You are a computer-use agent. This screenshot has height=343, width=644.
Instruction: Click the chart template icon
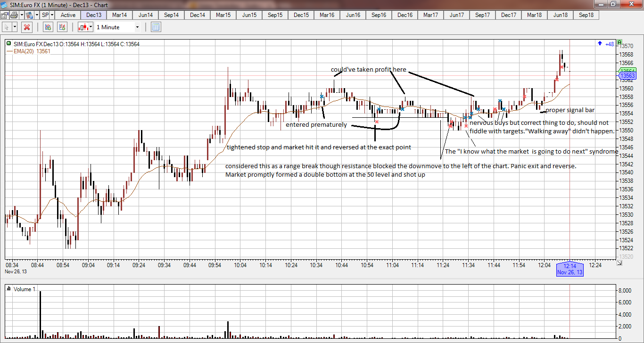[x=30, y=15]
